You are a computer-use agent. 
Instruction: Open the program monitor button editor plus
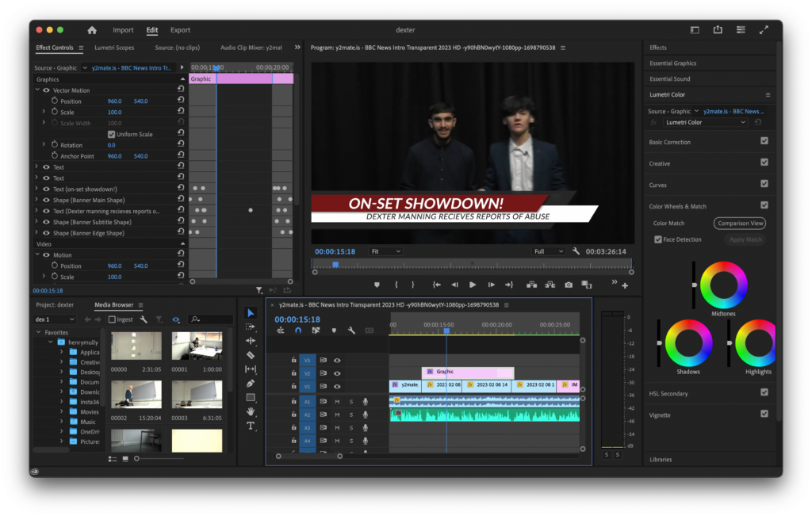625,285
